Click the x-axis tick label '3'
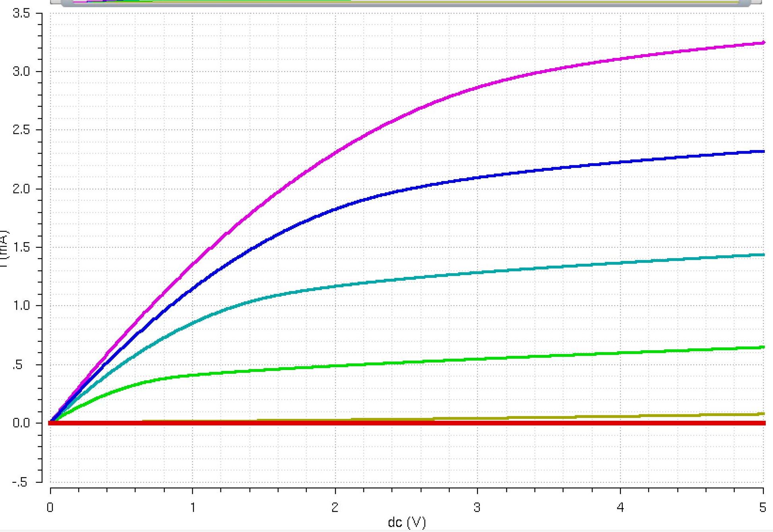This screenshot has height=532, width=773. tap(477, 507)
